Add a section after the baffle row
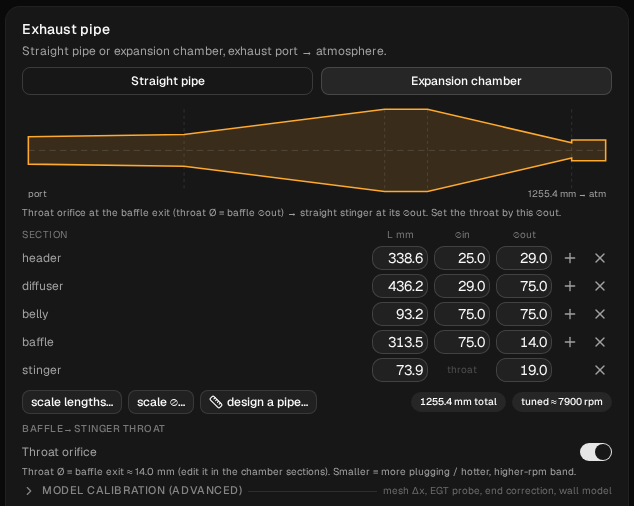 click(570, 342)
